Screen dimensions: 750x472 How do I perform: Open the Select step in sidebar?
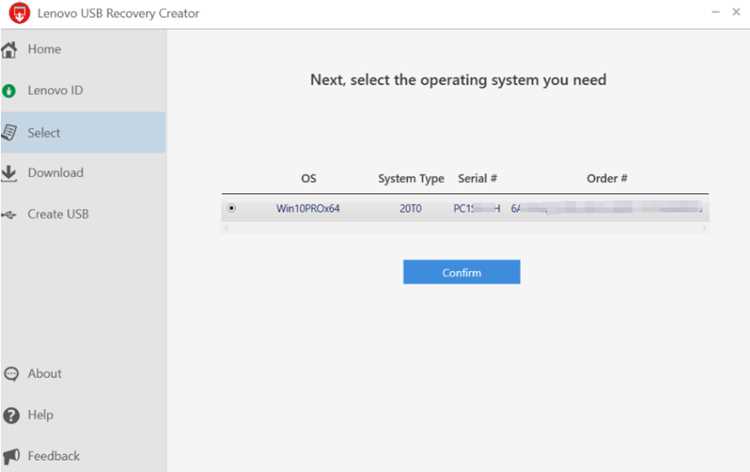pyautogui.click(x=83, y=132)
